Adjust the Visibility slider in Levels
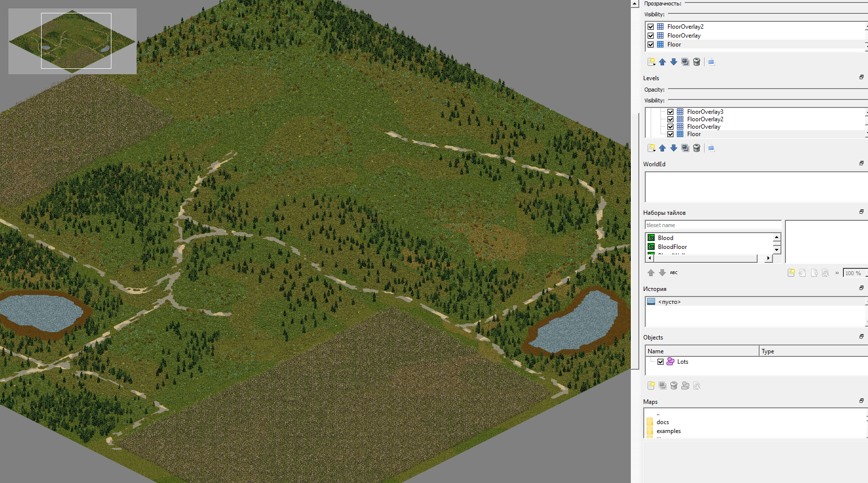 pyautogui.click(x=767, y=100)
